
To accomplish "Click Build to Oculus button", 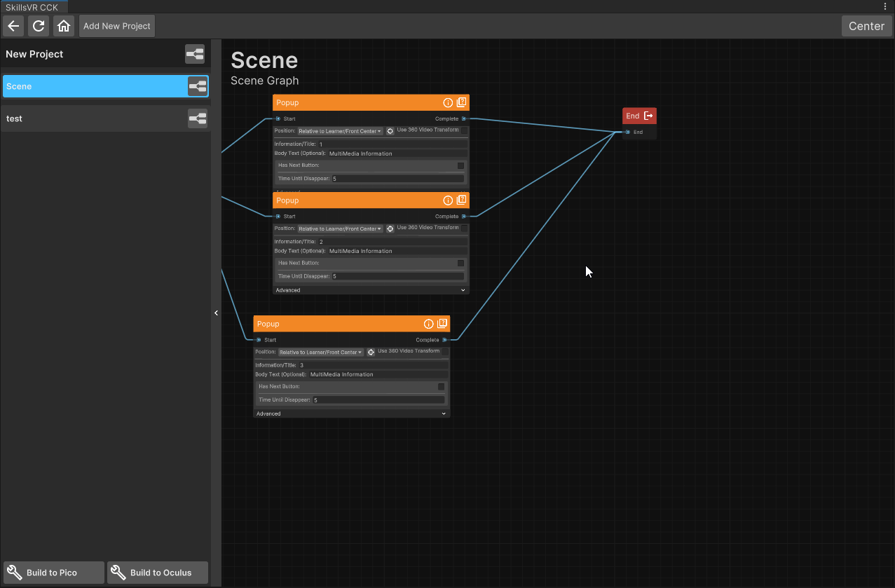I will (x=158, y=573).
